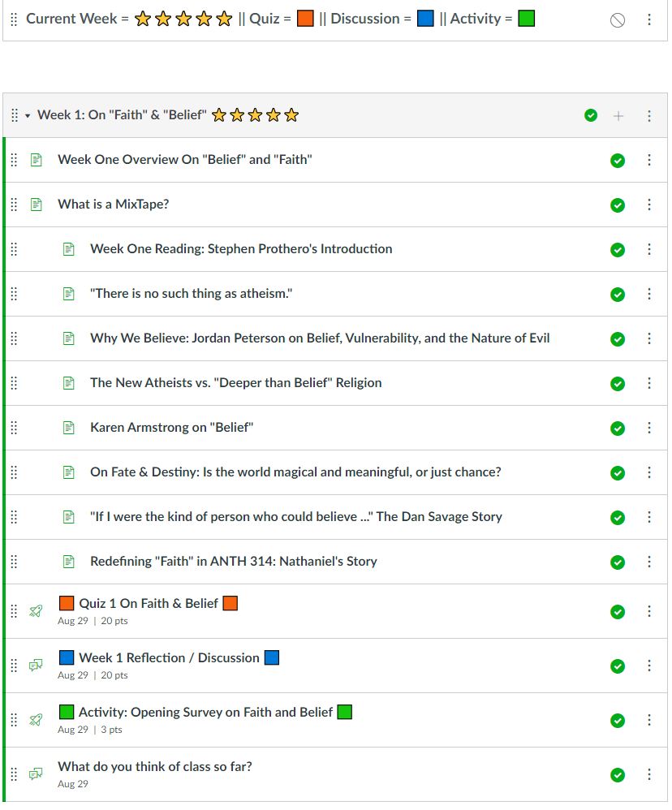Click the publish checkmark for Week 1 Reflection
Screen dimensions: 672x810
pos(618,666)
